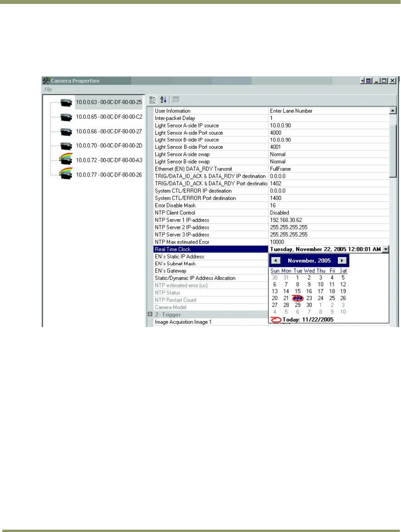Click the property pages toolbar icon

pyautogui.click(x=176, y=100)
